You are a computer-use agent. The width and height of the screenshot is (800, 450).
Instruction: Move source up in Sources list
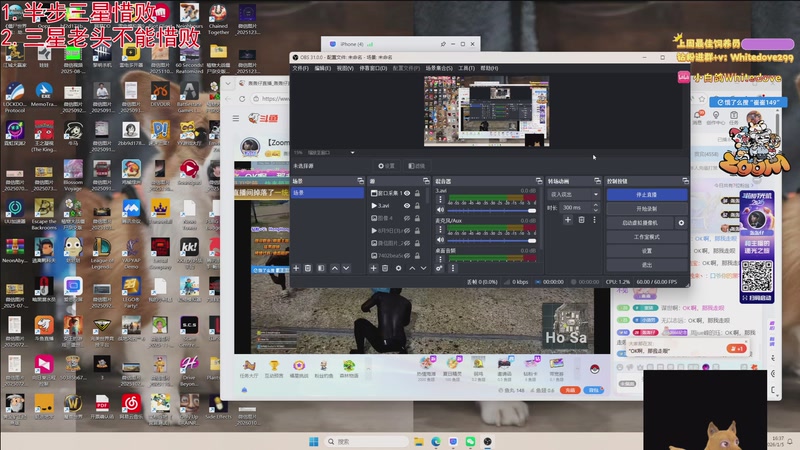click(412, 268)
